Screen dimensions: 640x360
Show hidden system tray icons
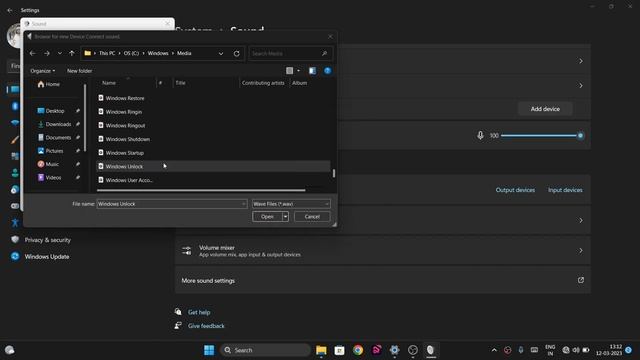(x=494, y=350)
